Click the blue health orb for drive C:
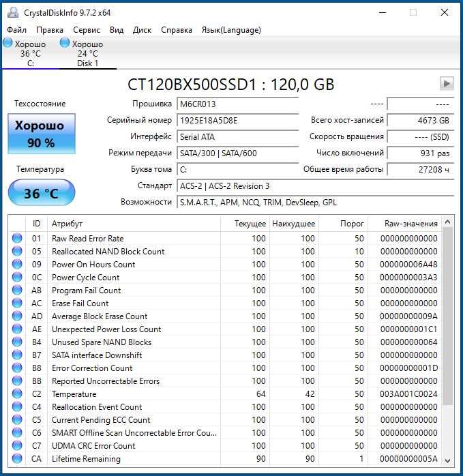This screenshot has height=476, width=463. [x=8, y=43]
